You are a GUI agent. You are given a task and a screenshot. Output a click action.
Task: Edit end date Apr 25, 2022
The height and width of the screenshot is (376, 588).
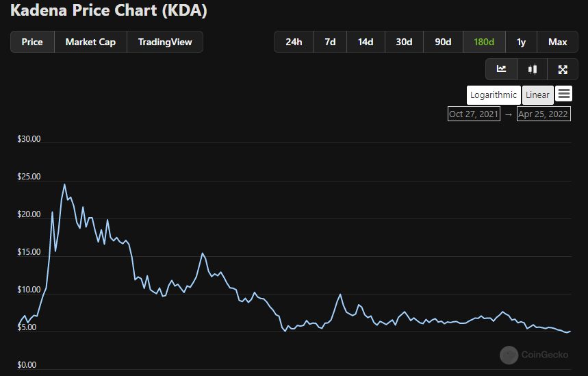[x=544, y=114]
